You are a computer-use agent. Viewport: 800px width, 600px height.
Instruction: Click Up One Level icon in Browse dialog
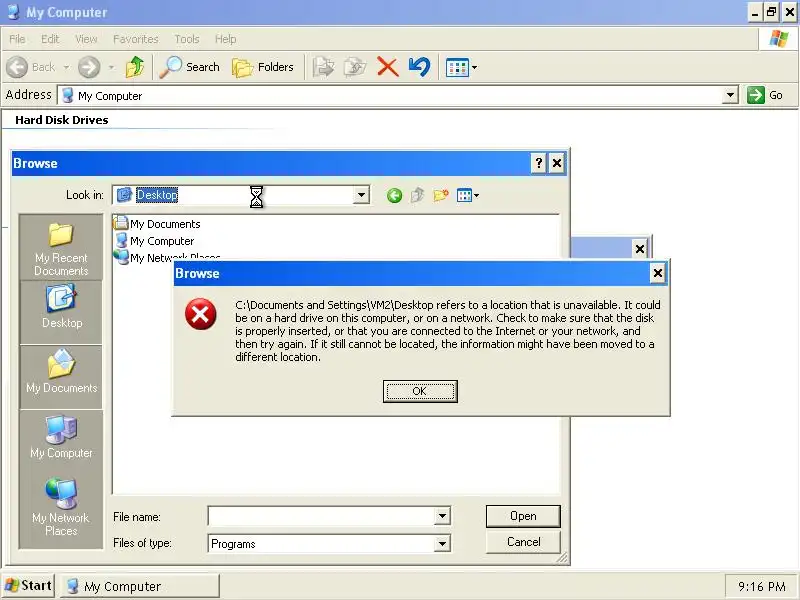[417, 195]
